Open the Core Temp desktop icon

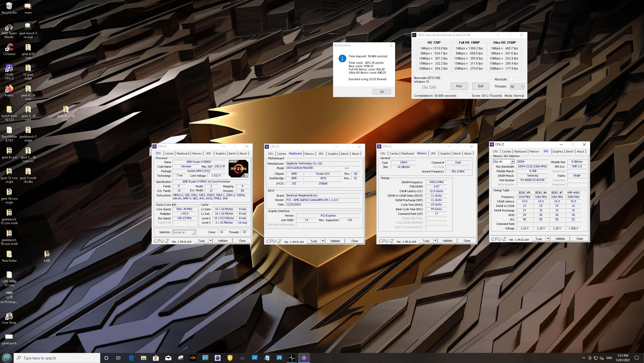[9, 318]
